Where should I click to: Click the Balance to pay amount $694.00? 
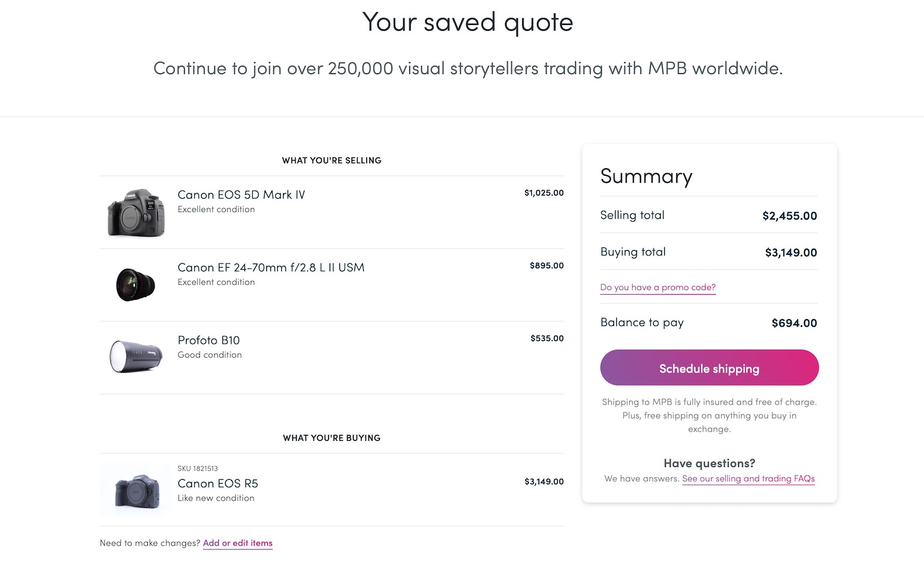pos(794,323)
